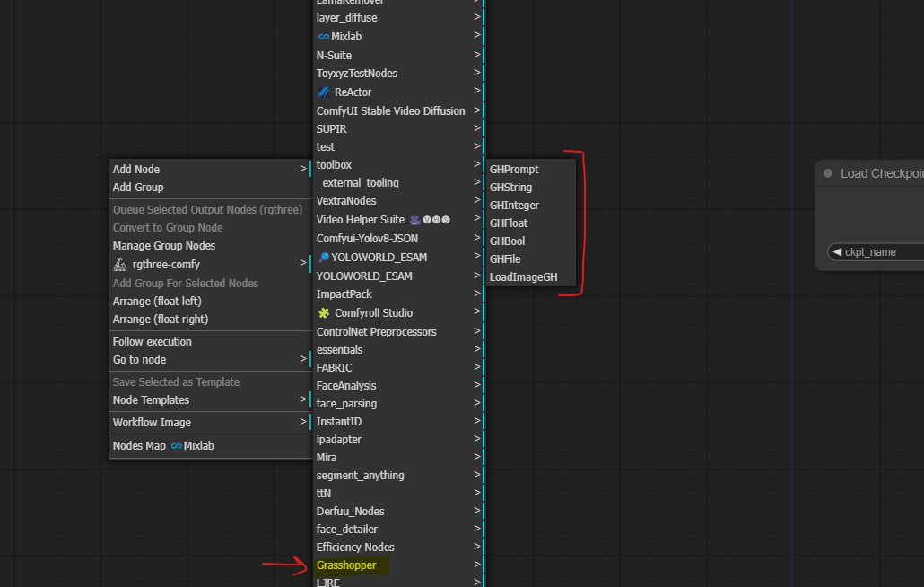Image resolution: width=924 pixels, height=587 pixels.
Task: Select Add Group menu entry
Action: pos(211,188)
